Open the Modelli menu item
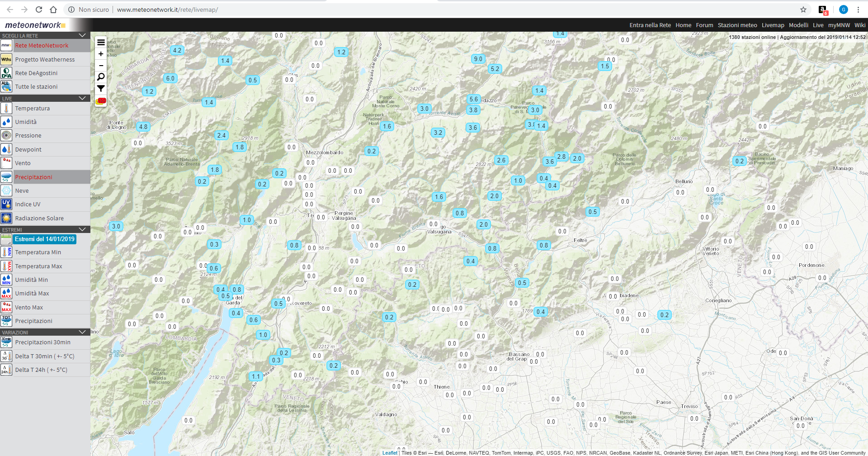The width and height of the screenshot is (868, 456). 798,25
